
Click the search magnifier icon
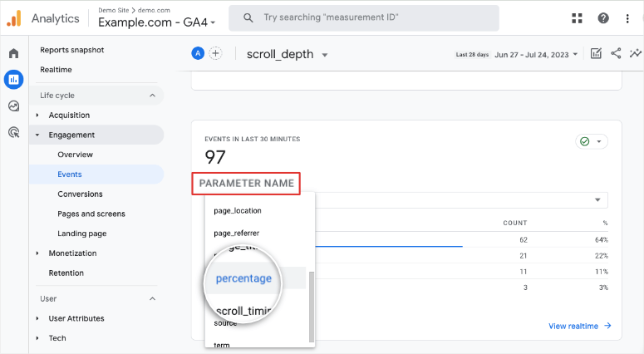tap(248, 17)
